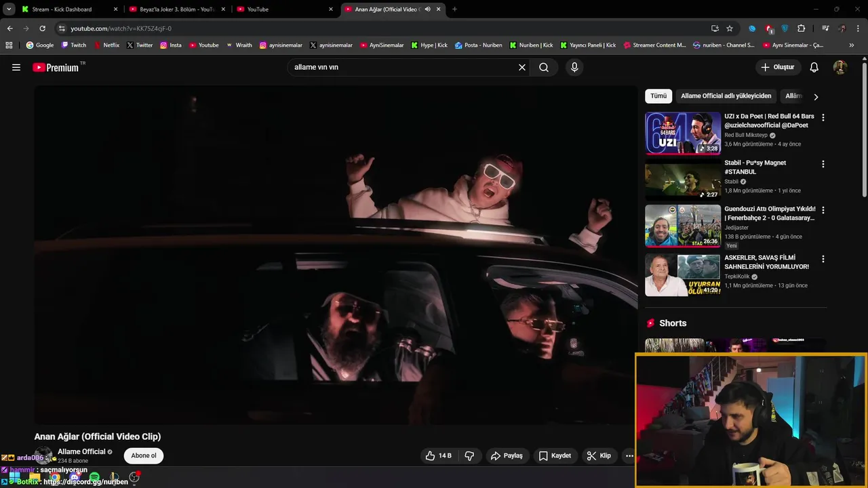
Task: Mute the Anan Ağlar tab audio
Action: (427, 9)
